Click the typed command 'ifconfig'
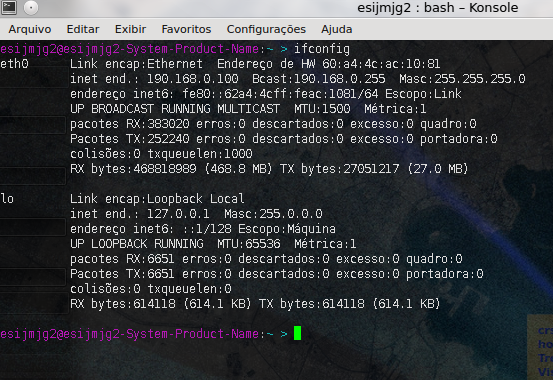This screenshot has width=553, height=380. point(322,49)
